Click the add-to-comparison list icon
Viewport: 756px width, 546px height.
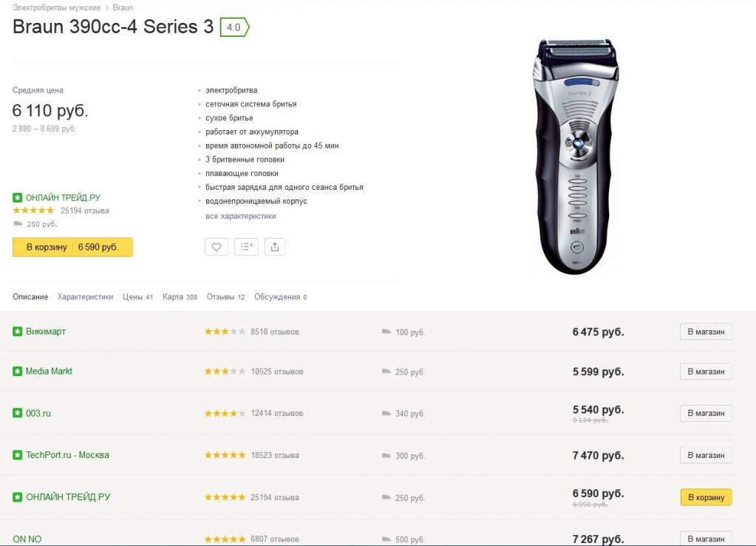click(x=246, y=247)
